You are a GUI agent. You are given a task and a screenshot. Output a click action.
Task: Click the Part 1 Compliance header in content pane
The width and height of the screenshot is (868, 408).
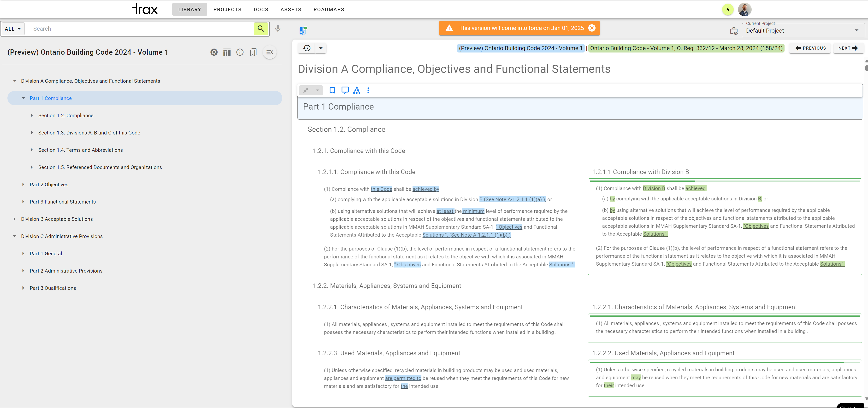(338, 106)
